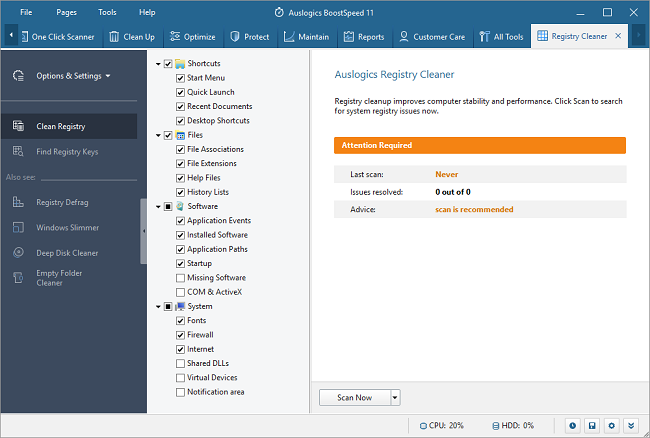This screenshot has height=438, width=650.
Task: Open the Optimize tab
Action: 193,37
